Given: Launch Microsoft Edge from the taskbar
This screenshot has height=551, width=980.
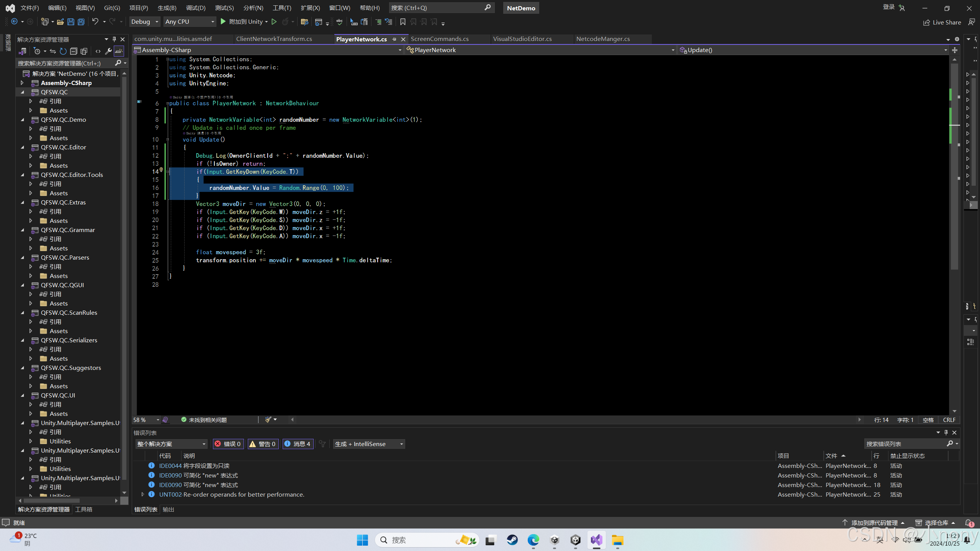Looking at the screenshot, I should click(533, 540).
